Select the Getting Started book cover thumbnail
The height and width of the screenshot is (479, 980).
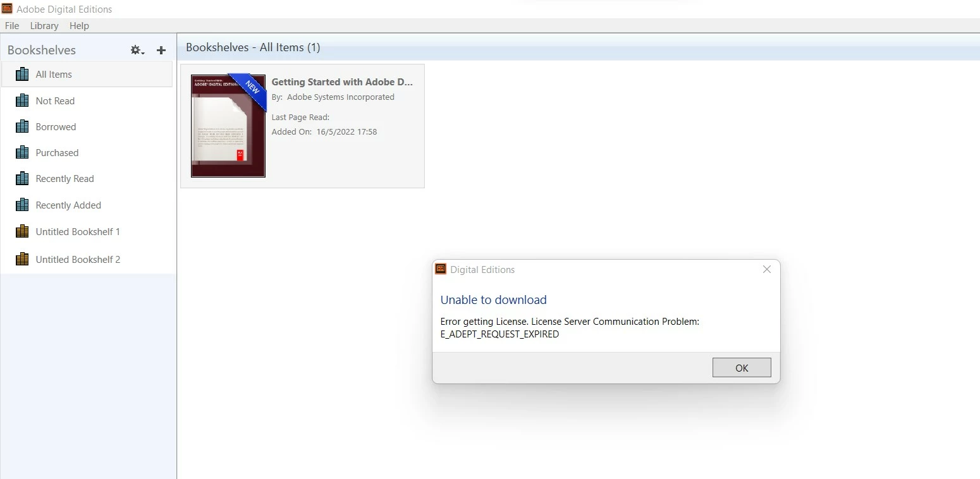click(228, 126)
